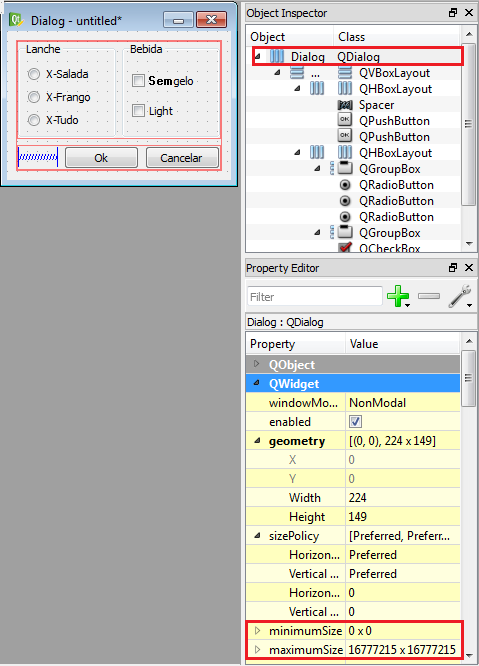The width and height of the screenshot is (479, 666).
Task: Select the second QPushButton icon
Action: [x=345, y=136]
